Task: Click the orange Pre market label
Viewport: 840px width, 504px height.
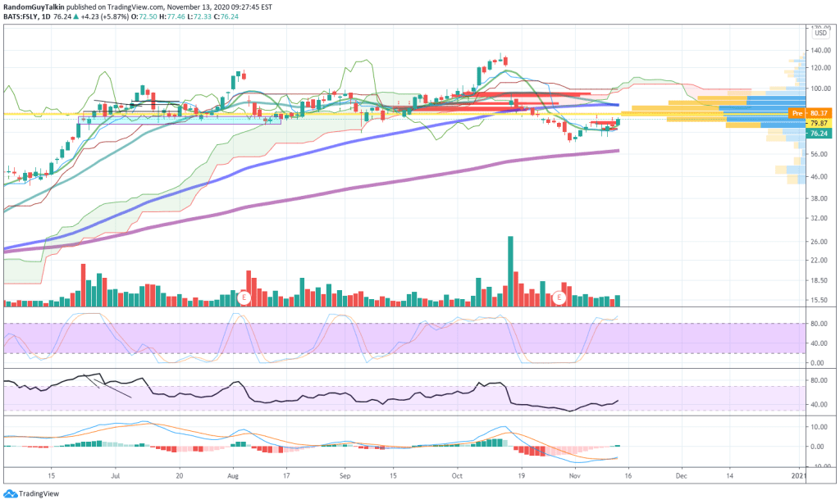Action: [796, 112]
